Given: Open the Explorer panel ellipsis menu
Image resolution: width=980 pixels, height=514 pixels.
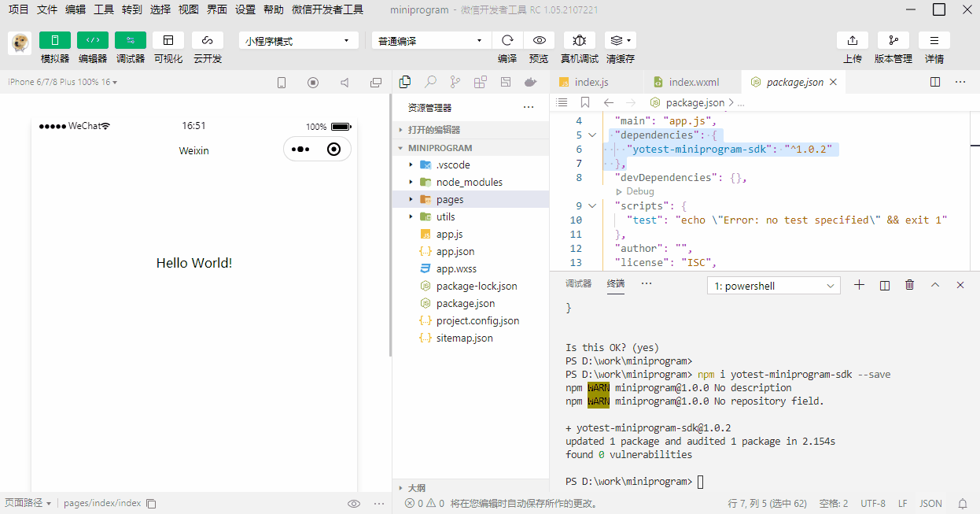Looking at the screenshot, I should [x=529, y=107].
